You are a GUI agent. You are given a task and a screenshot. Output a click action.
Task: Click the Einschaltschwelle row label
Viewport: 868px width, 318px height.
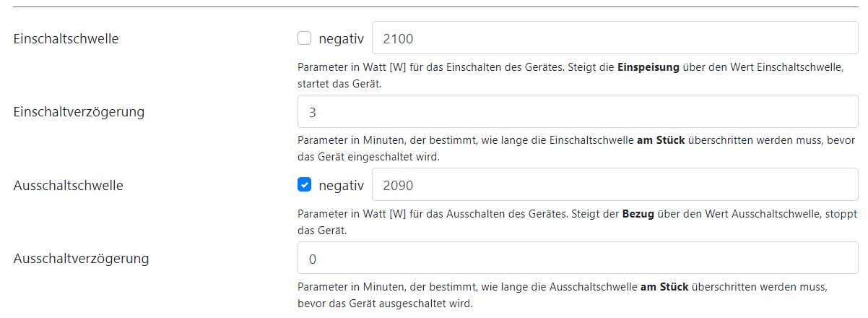[66, 38]
